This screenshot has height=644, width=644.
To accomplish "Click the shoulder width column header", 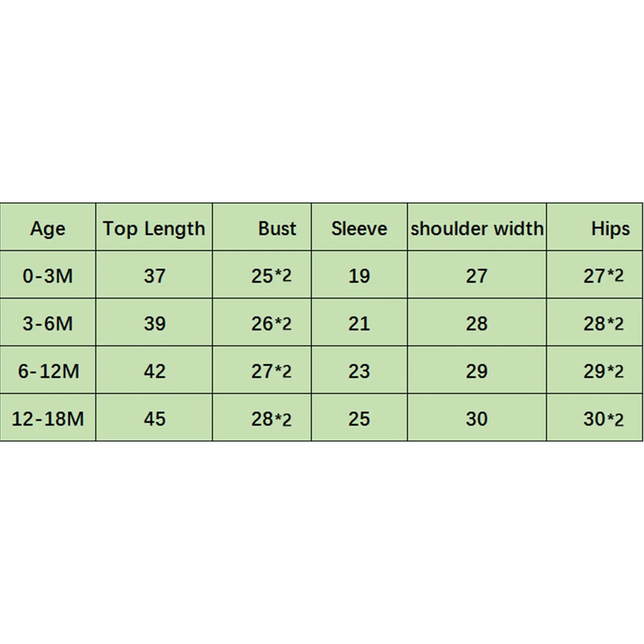I will (x=477, y=229).
